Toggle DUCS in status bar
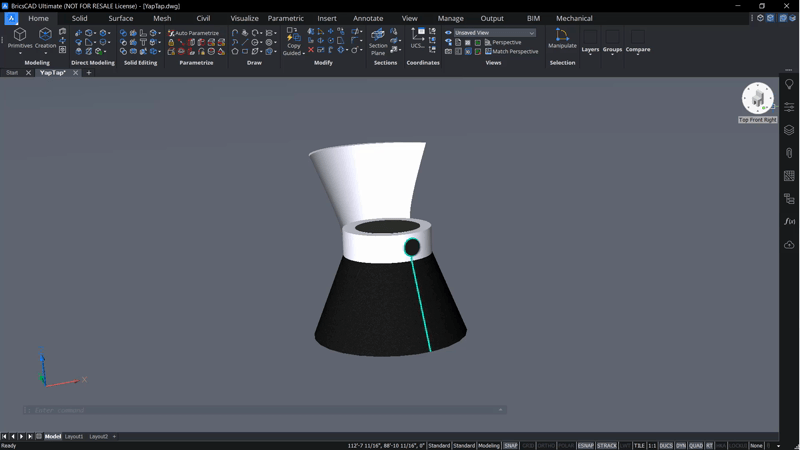800x450 pixels. 666,446
